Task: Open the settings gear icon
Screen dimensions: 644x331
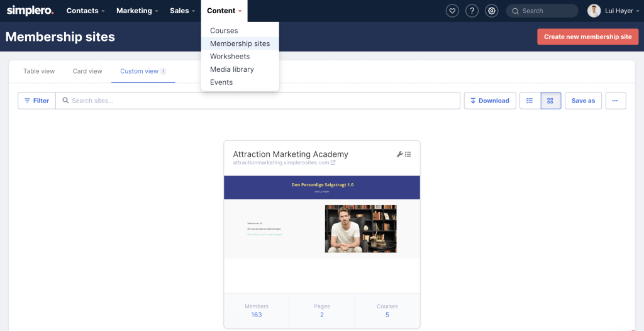Action: point(492,11)
